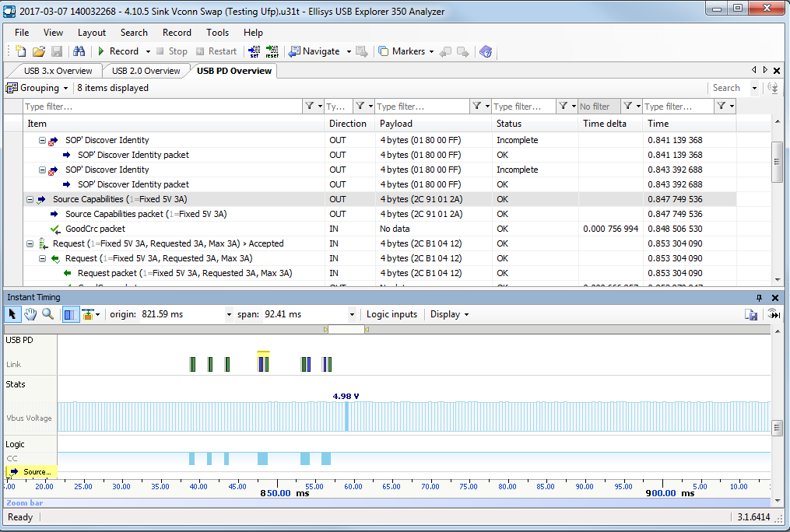Image resolution: width=790 pixels, height=532 pixels.
Task: Export the Instant Timing view as image
Action: [x=751, y=313]
